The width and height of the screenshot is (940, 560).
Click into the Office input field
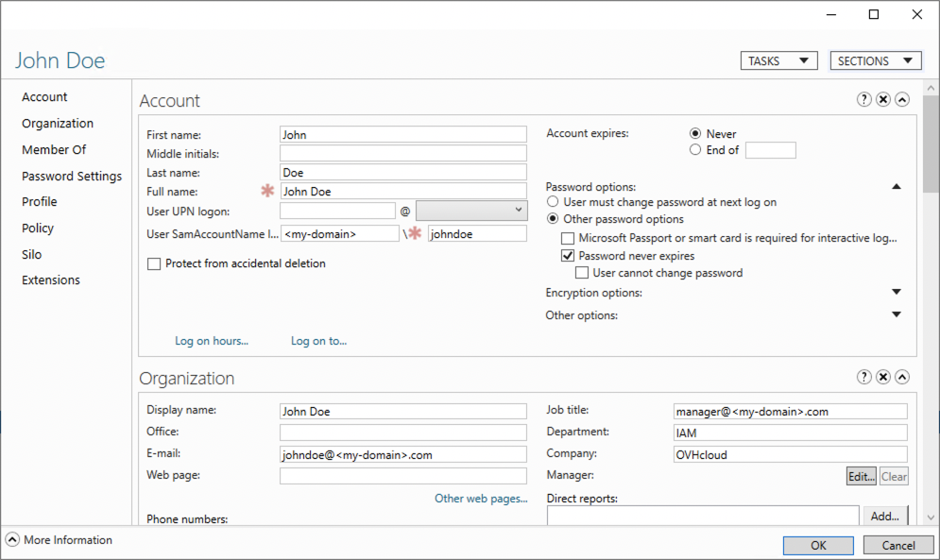(402, 432)
